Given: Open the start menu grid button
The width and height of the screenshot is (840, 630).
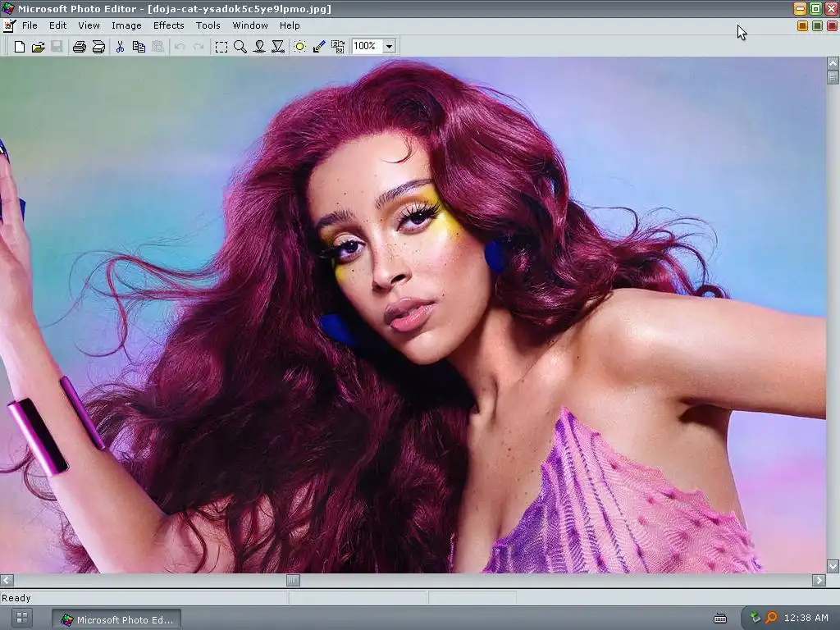Looking at the screenshot, I should [x=22, y=618].
